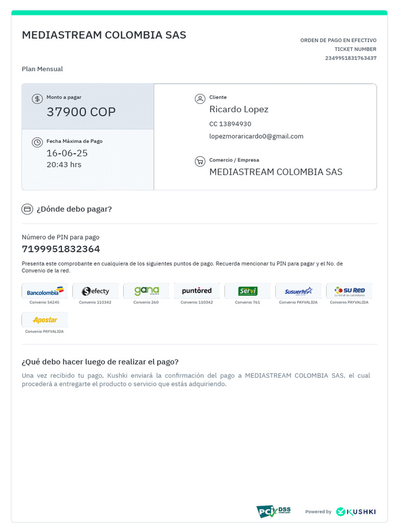The image size is (399, 532).
Task: Select the Su Red payment logo
Action: 349,291
